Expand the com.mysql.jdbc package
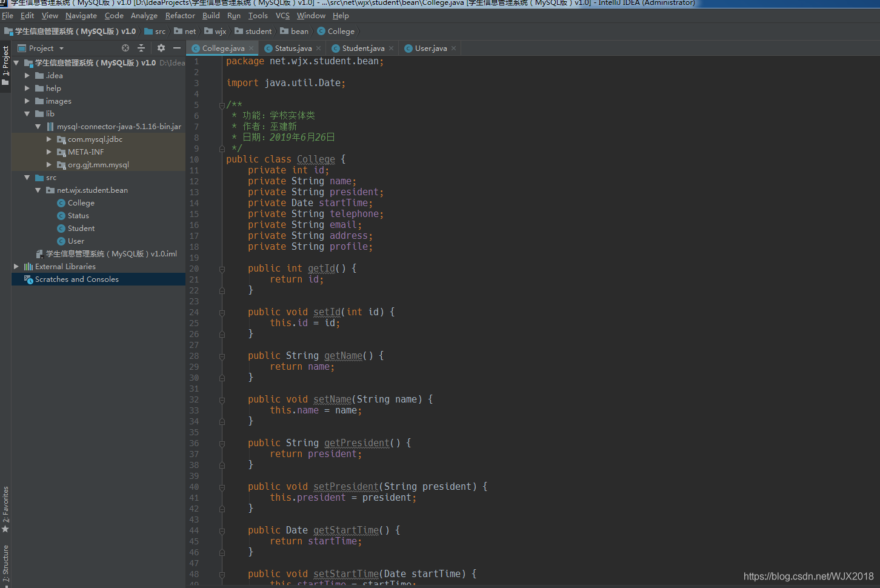 pyautogui.click(x=49, y=139)
